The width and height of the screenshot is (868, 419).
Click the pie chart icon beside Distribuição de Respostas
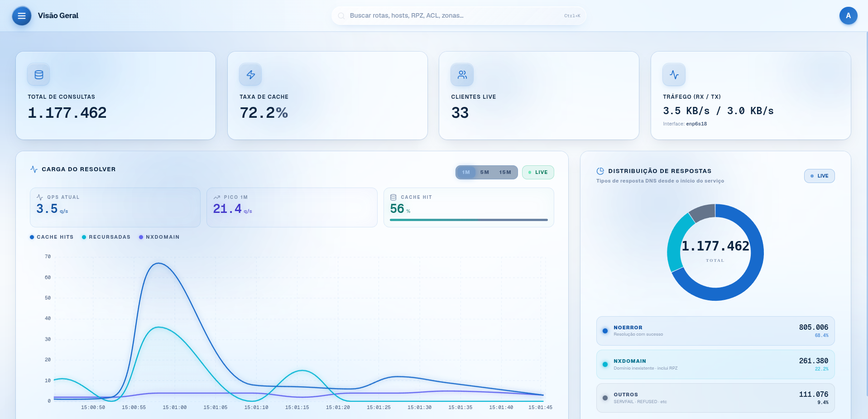(600, 171)
